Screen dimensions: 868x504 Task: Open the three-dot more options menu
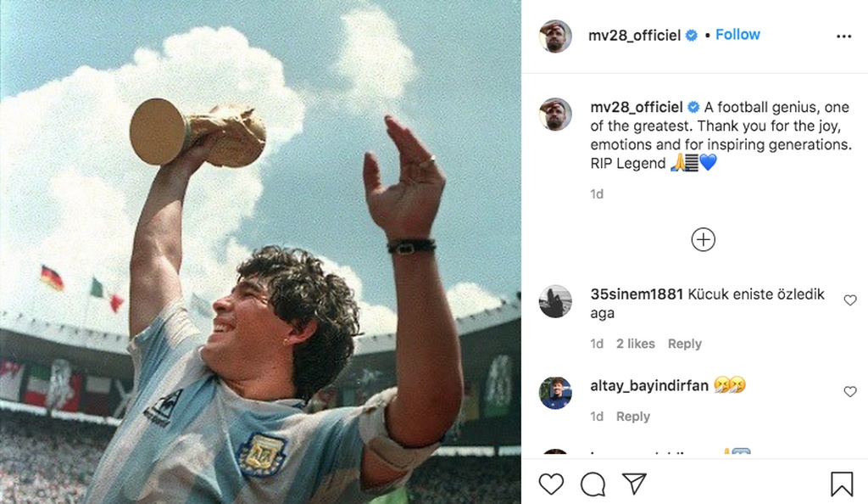[843, 36]
